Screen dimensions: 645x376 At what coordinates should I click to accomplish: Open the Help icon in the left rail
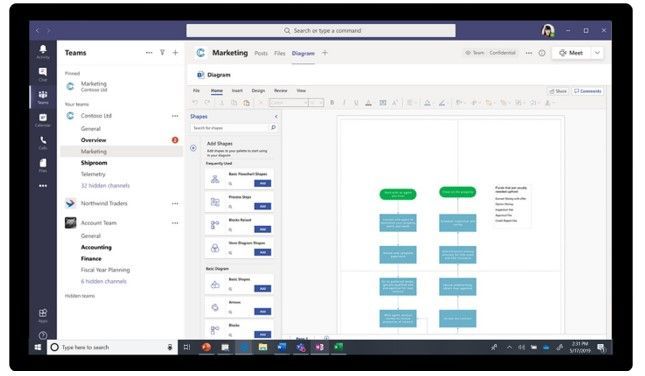[43, 335]
